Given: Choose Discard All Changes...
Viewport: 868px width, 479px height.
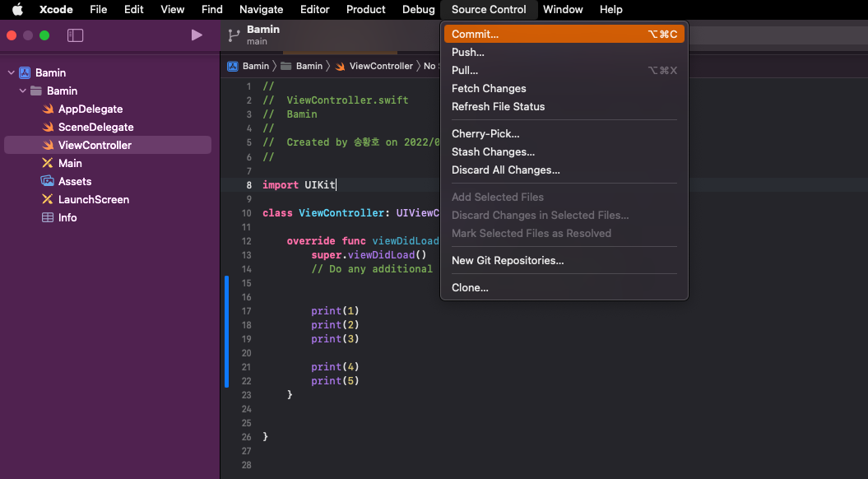Looking at the screenshot, I should point(564,170).
